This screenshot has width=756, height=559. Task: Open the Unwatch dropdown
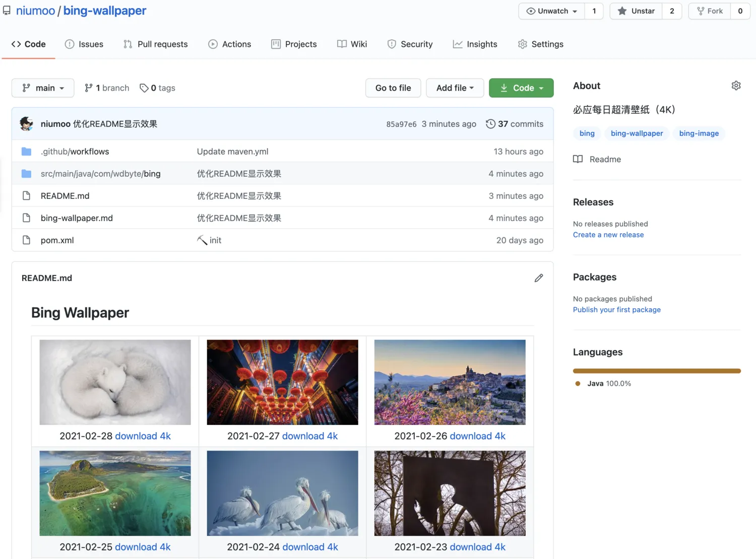[551, 11]
